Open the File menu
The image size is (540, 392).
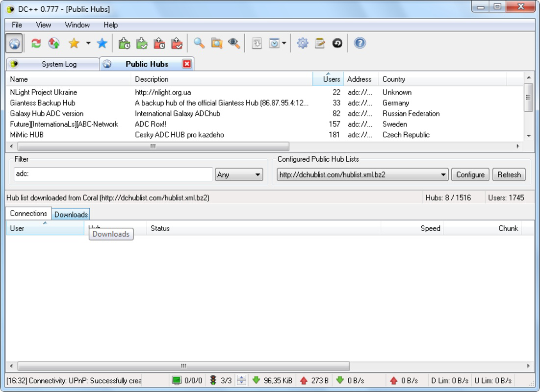tap(17, 25)
